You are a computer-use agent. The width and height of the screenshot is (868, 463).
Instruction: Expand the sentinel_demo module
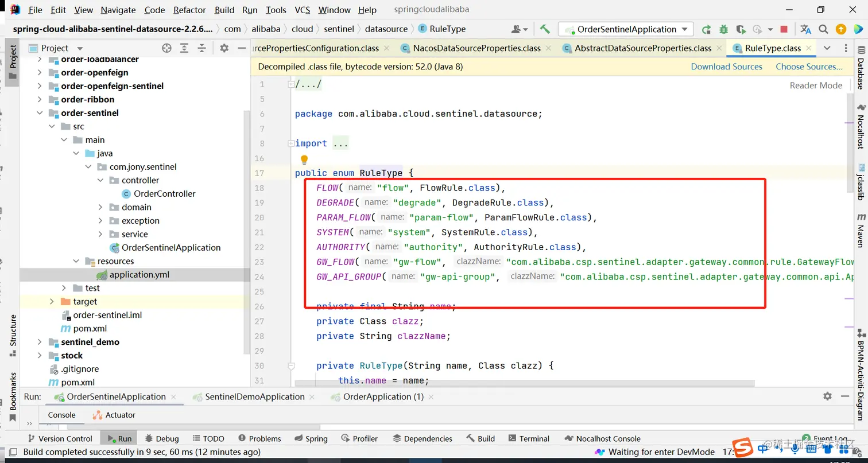(x=39, y=342)
